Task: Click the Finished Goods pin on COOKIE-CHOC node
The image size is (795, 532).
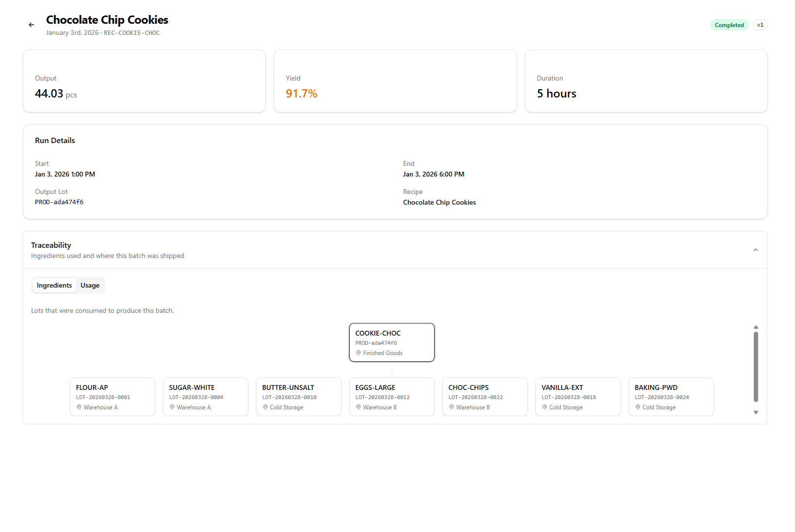Action: click(x=357, y=353)
